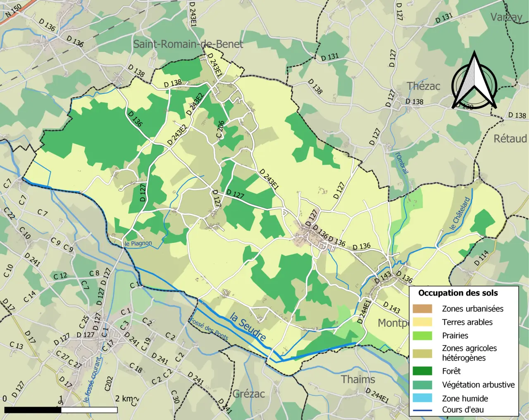Click the Rétaud town label
Image resolution: width=529 pixels, height=420 pixels.
(510, 138)
